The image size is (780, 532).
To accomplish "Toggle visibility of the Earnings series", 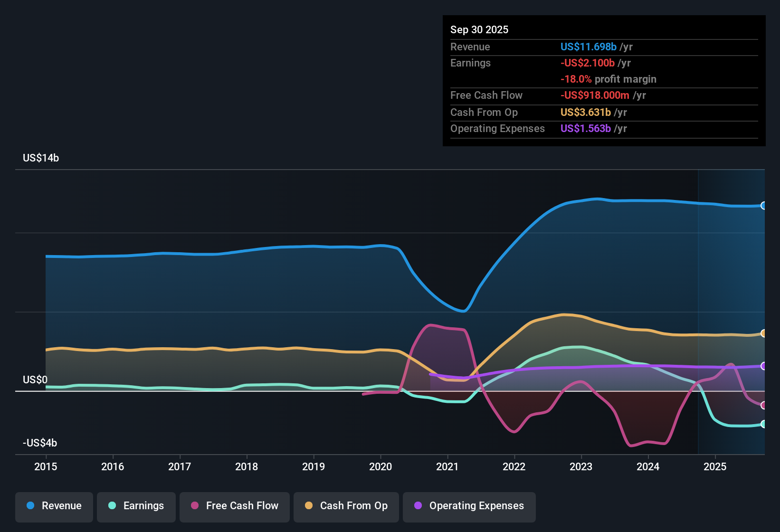I will click(136, 506).
